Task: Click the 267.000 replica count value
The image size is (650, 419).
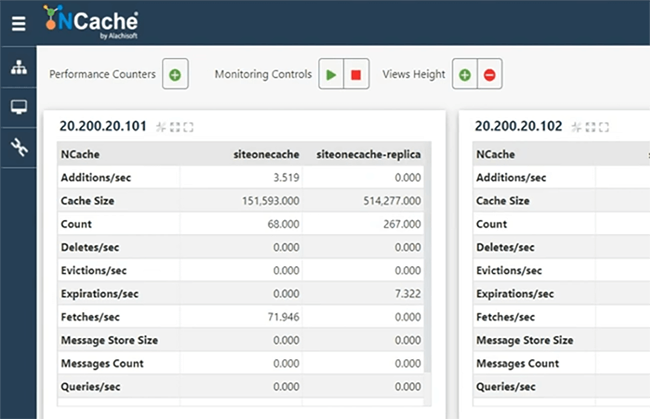Action: pos(402,224)
